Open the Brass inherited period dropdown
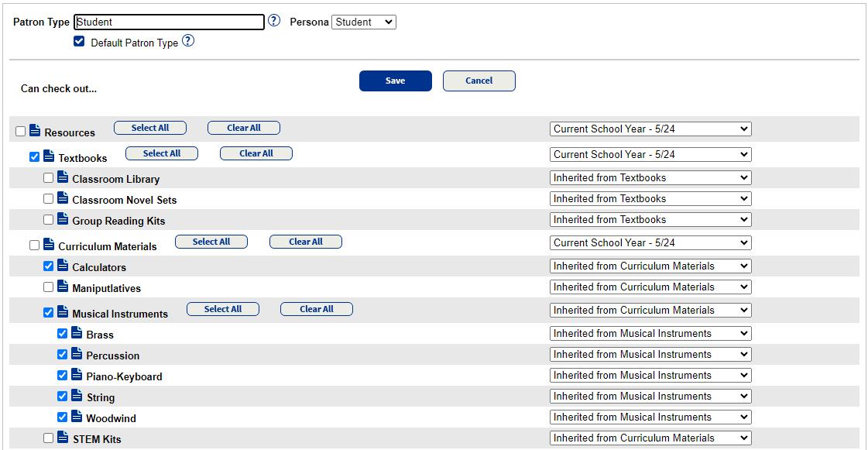This screenshot has height=450, width=868. [650, 334]
